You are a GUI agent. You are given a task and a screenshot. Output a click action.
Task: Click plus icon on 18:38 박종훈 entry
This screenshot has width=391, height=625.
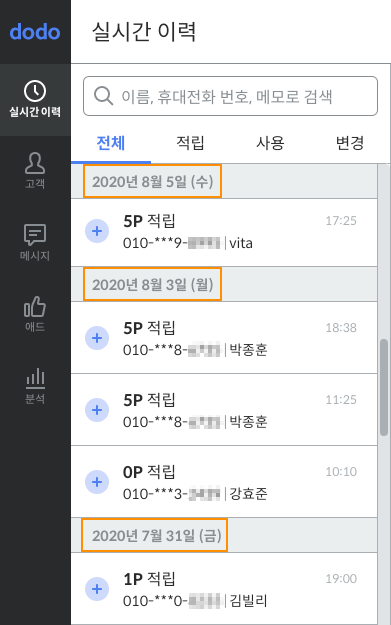97,338
